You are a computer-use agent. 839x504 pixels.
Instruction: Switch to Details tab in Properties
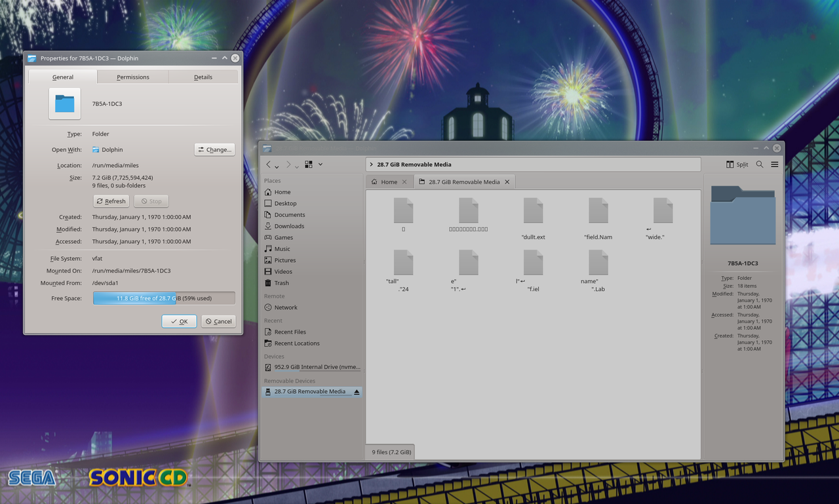click(203, 77)
